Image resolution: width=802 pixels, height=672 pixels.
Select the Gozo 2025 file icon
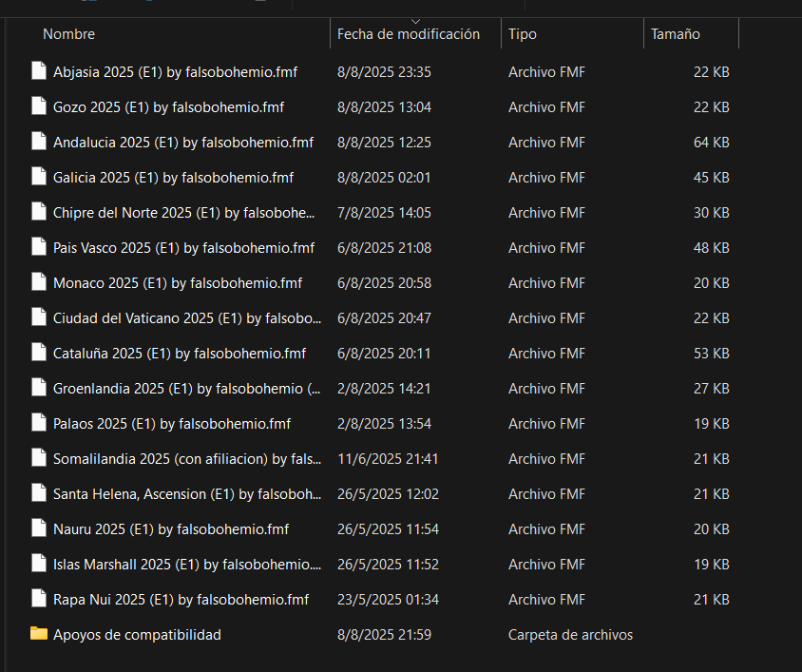coord(38,106)
